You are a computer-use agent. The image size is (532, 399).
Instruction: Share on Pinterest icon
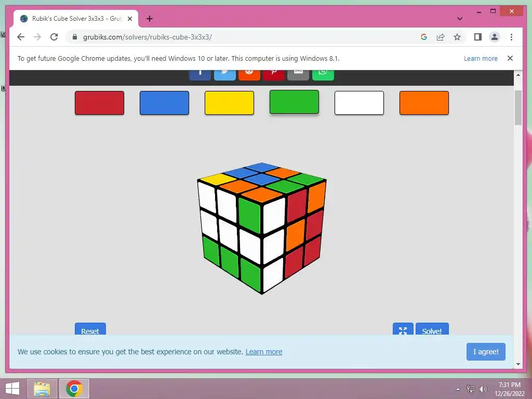click(274, 75)
